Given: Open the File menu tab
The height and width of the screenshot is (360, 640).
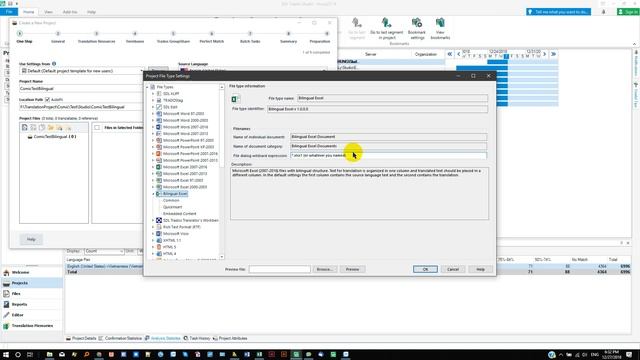Looking at the screenshot, I should (9, 12).
